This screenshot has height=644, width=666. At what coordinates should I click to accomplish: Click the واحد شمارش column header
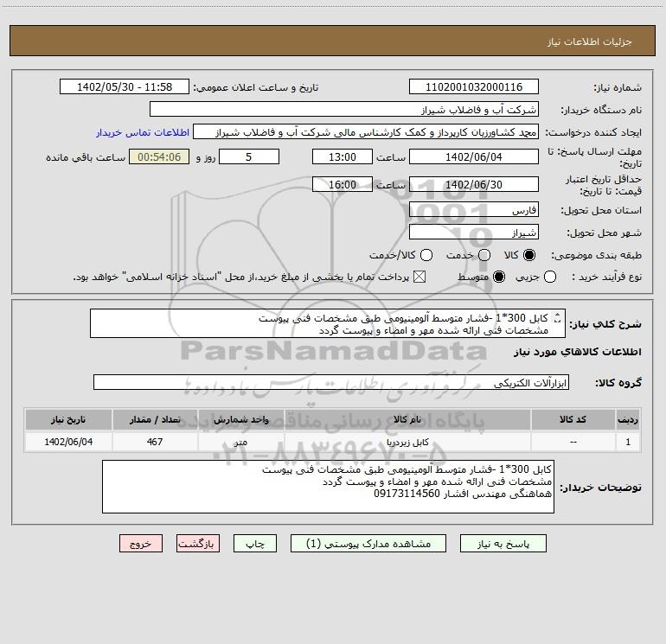coord(240,419)
